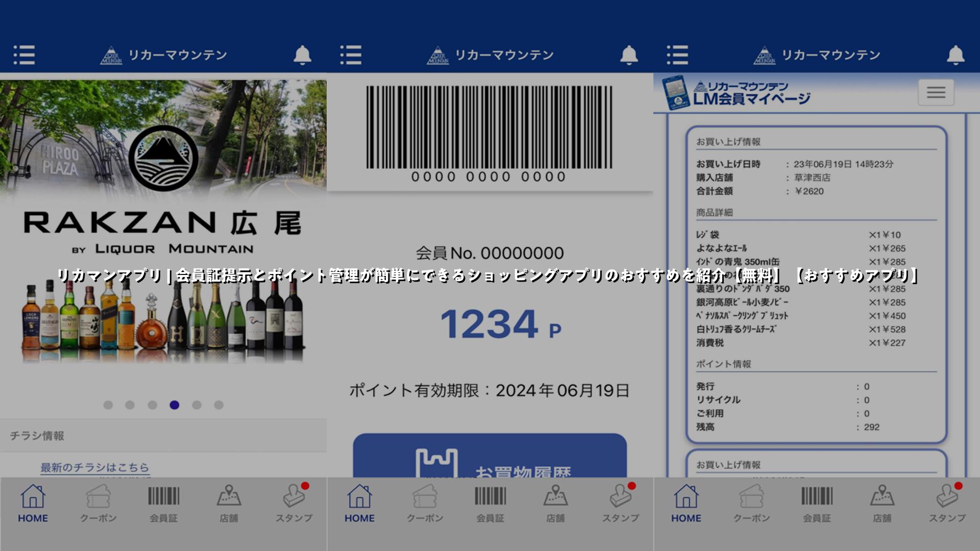Open クーポン tab in middle screen
The height and width of the screenshot is (551, 980).
coord(425,504)
